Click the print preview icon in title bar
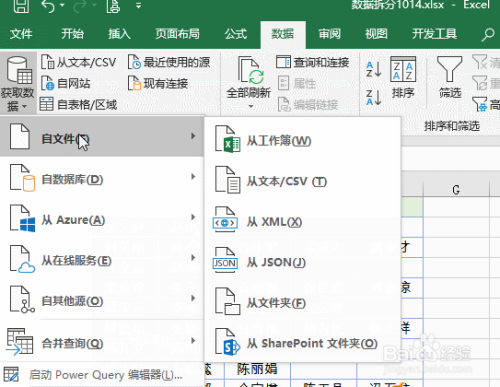The image size is (500, 387). coord(113,6)
